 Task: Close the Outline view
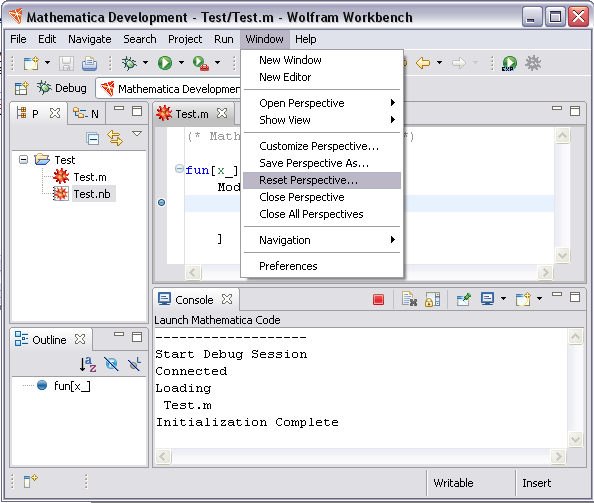80,339
